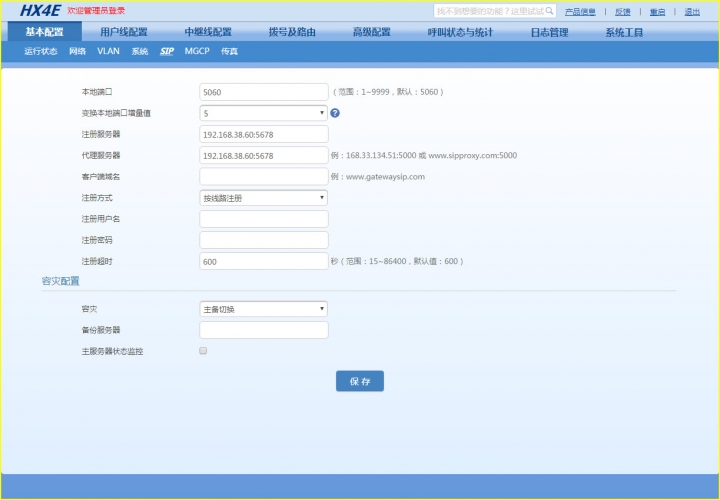Screen dimensions: 720x500
Task: Select SIP submenu
Action: pyautogui.click(x=167, y=51)
